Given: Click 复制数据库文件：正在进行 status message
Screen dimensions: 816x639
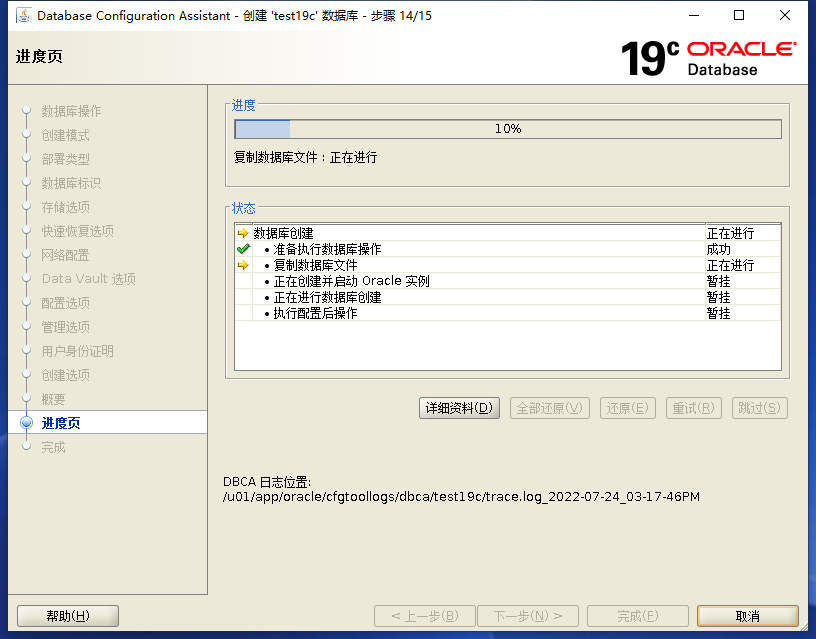Looking at the screenshot, I should click(x=305, y=157).
